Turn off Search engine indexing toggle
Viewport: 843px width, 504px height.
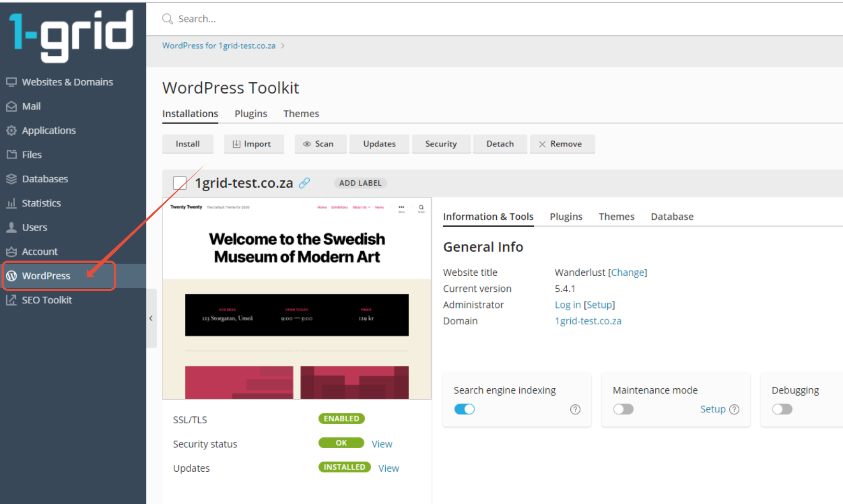[465, 409]
